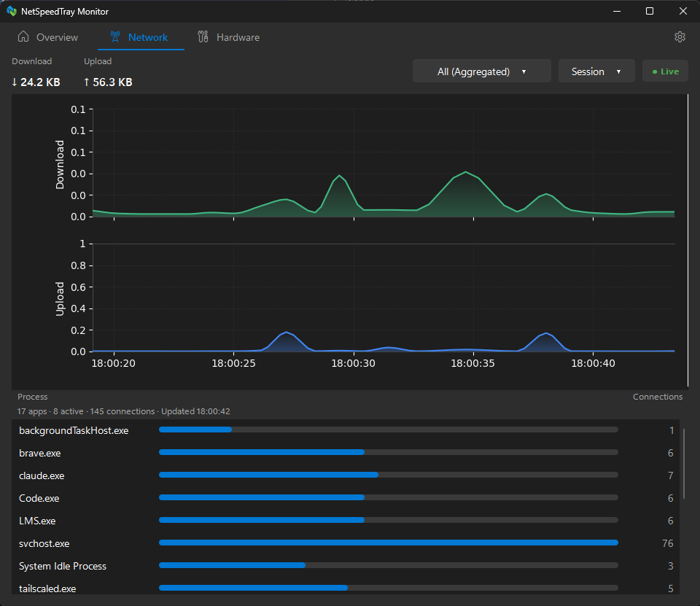Viewport: 700px width, 606px height.
Task: Toggle the Live update button
Action: click(x=665, y=71)
